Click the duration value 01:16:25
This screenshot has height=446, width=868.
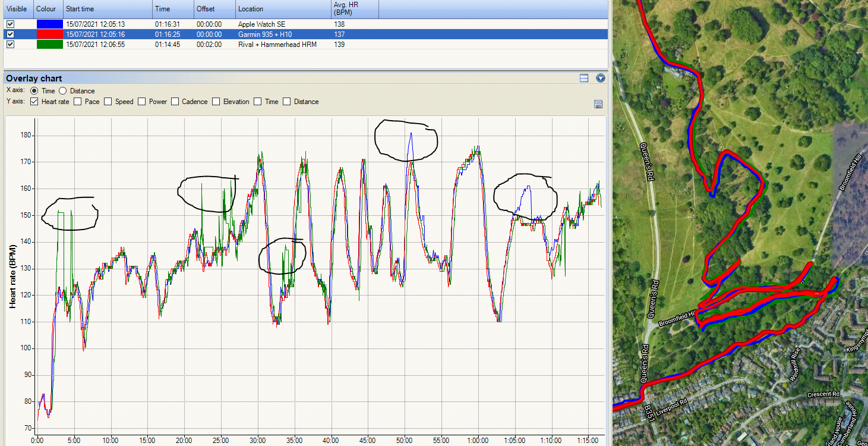[x=168, y=34]
